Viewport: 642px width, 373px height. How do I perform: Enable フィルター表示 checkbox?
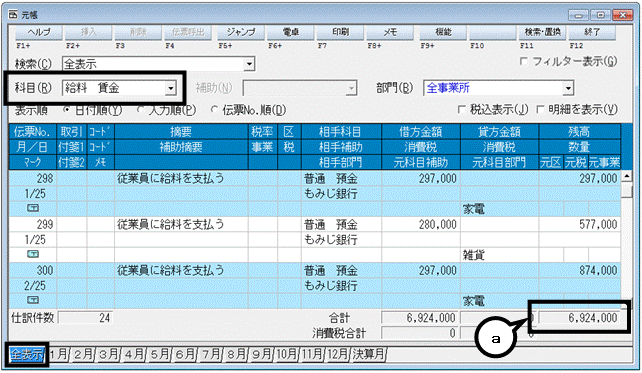(x=523, y=61)
